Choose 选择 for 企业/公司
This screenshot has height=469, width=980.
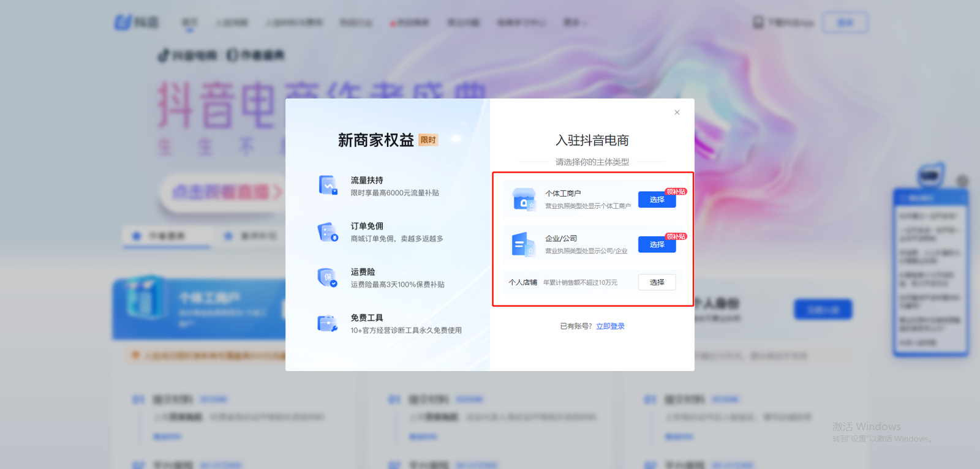(657, 244)
